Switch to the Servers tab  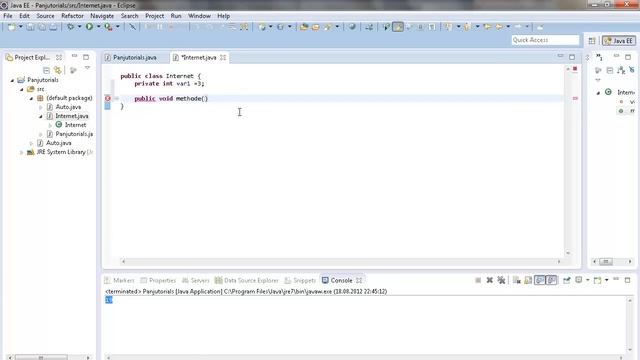(x=196, y=280)
